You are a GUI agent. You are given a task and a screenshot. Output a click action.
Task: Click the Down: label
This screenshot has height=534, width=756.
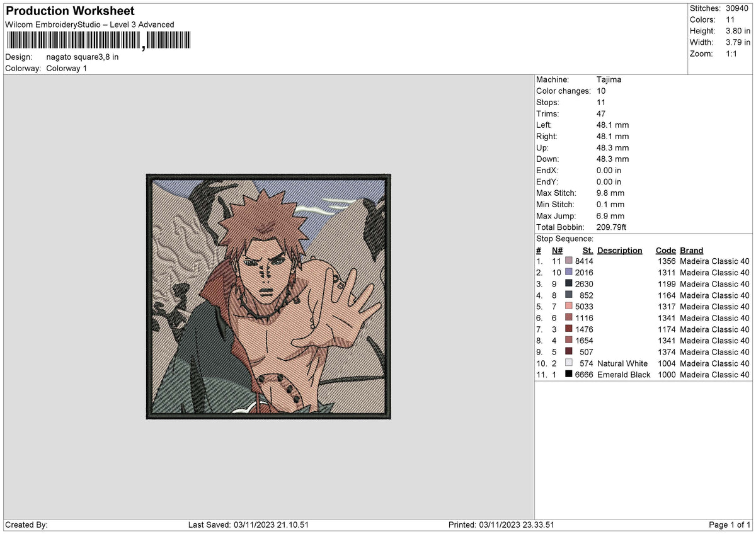[547, 159]
